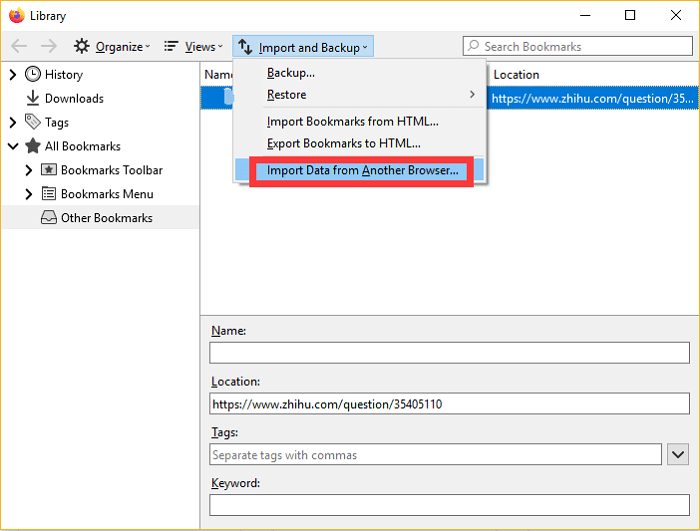Click the Bookmarks Menu folder icon
The width and height of the screenshot is (700, 531).
tap(49, 194)
